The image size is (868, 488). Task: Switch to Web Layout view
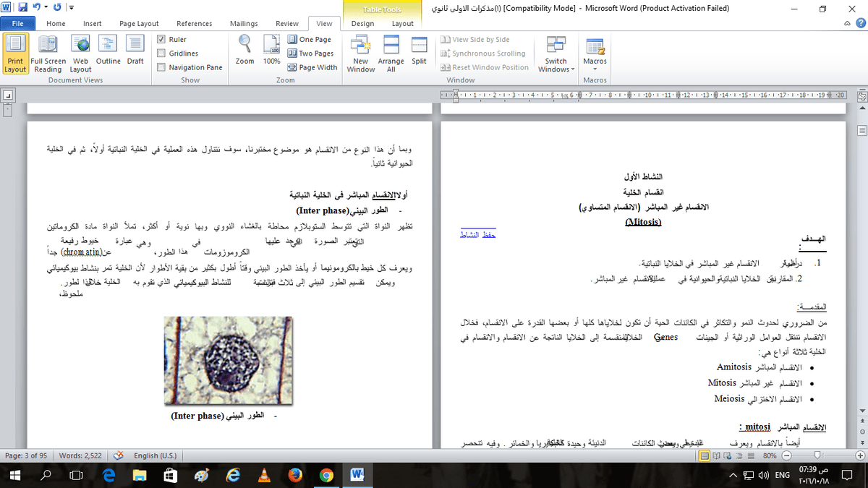coord(80,53)
